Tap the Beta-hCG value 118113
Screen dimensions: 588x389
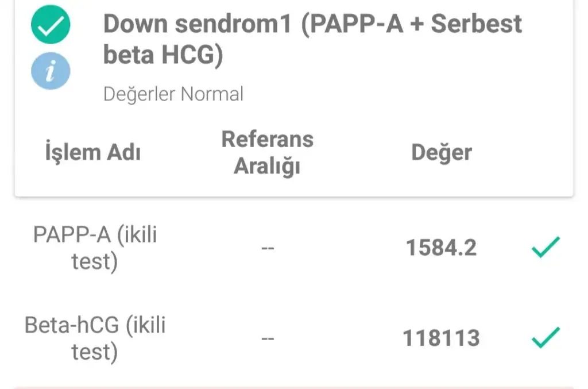click(441, 338)
